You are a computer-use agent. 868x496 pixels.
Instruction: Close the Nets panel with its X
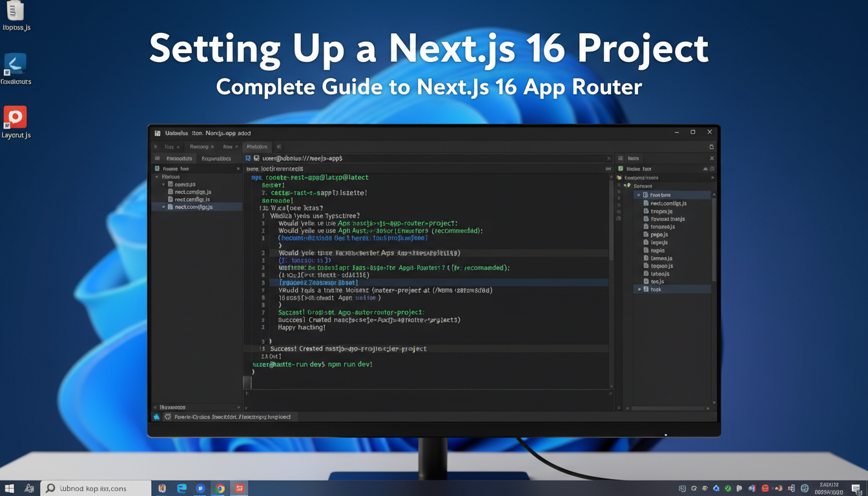click(712, 158)
